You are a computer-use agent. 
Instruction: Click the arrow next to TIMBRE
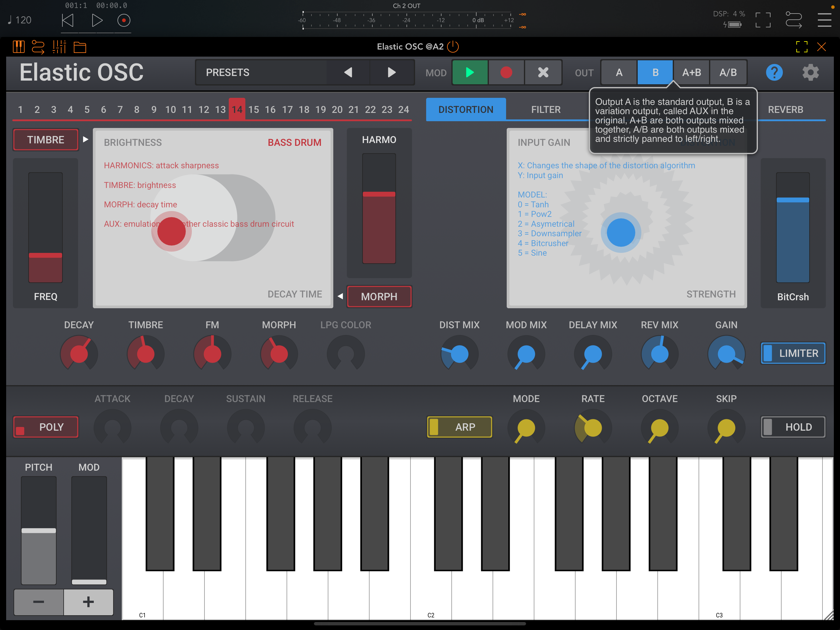click(85, 139)
